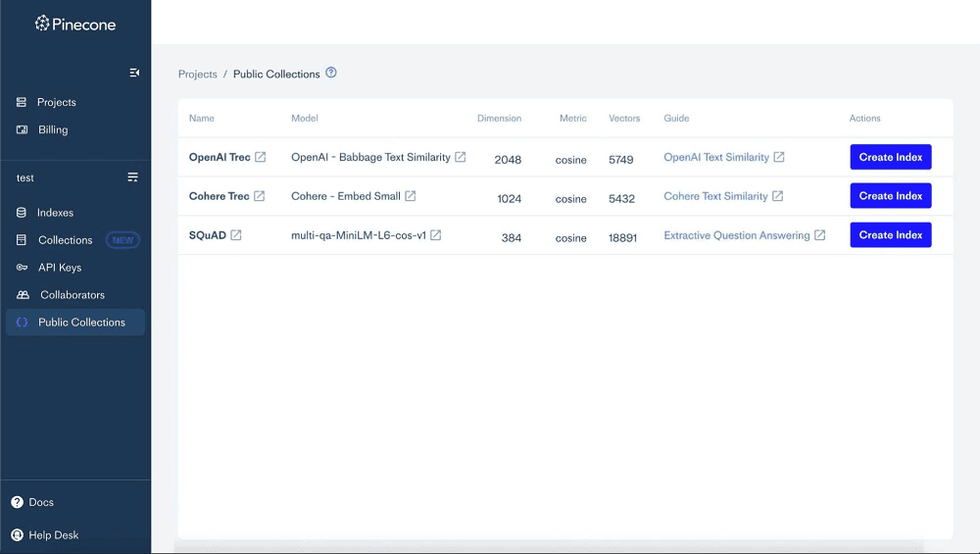Collapse the sidebar with the toggle icon

(x=134, y=74)
